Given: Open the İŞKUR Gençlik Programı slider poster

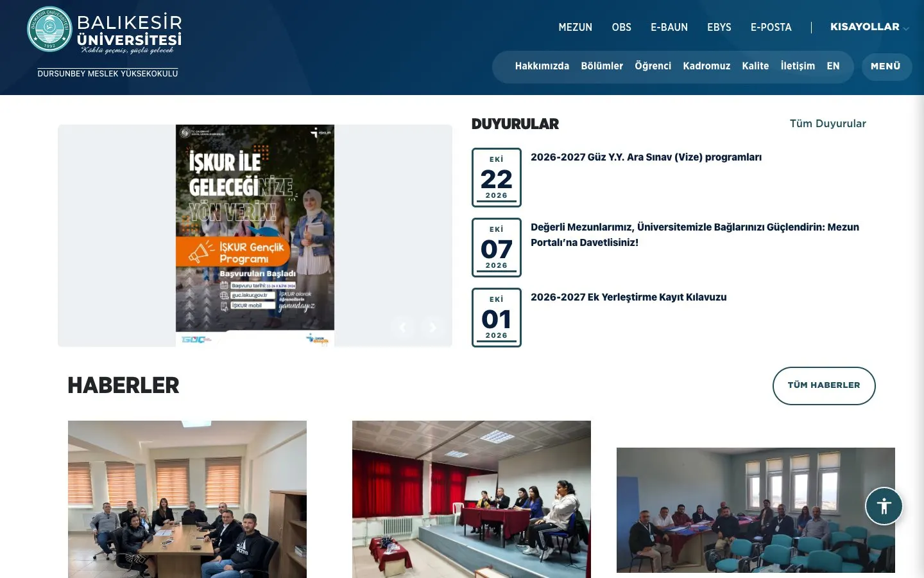Looking at the screenshot, I should tap(255, 236).
